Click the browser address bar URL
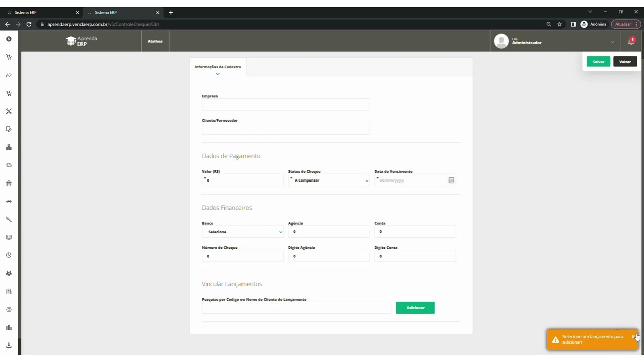The width and height of the screenshot is (644, 362). click(103, 24)
